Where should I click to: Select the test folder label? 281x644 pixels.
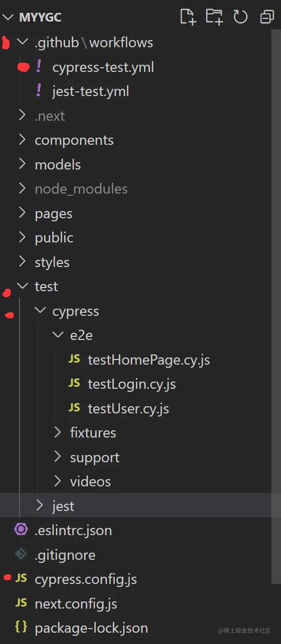pos(46,287)
